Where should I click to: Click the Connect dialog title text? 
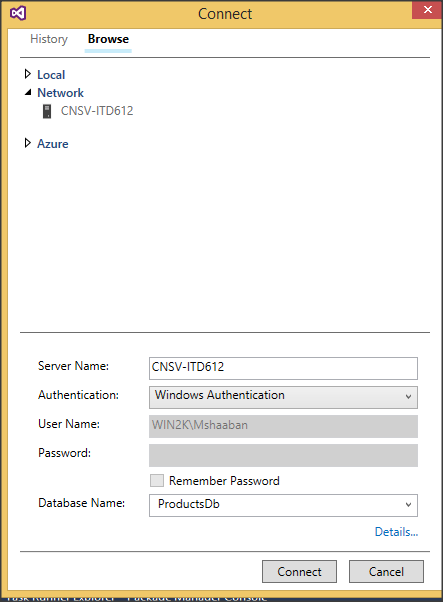(x=225, y=14)
